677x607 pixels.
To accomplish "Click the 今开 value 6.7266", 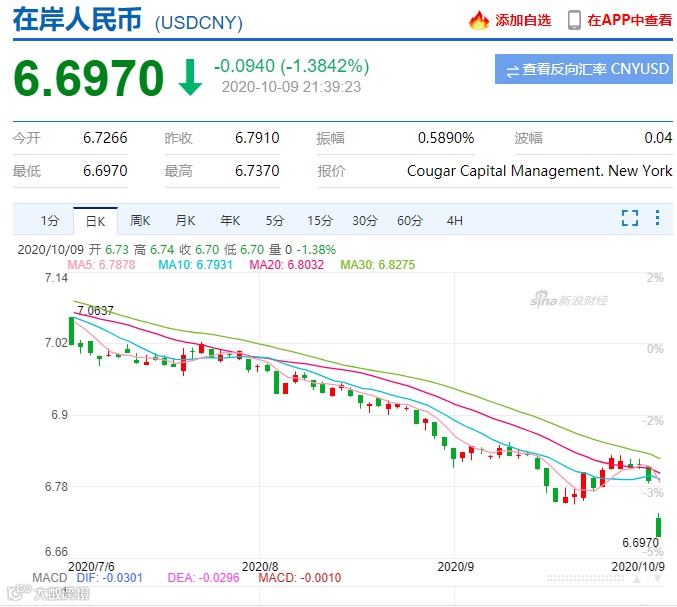I will tap(105, 138).
